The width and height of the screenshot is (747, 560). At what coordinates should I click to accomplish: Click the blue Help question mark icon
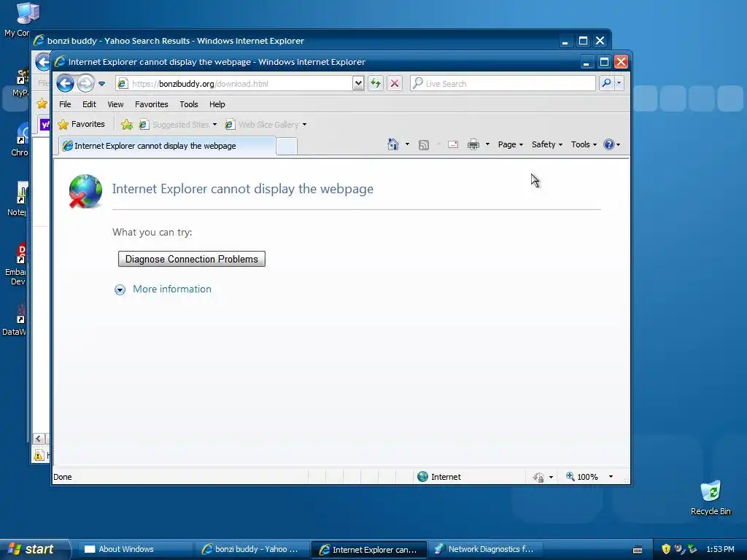click(609, 144)
